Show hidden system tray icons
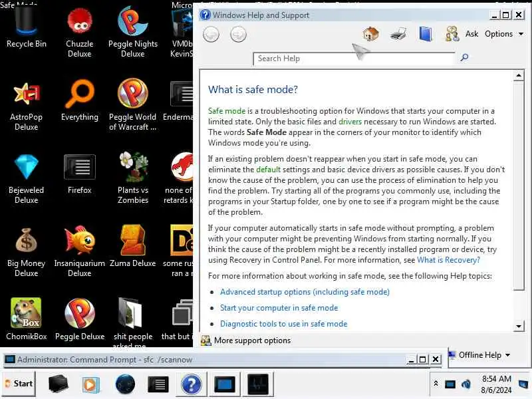This screenshot has width=532, height=399. (x=436, y=384)
